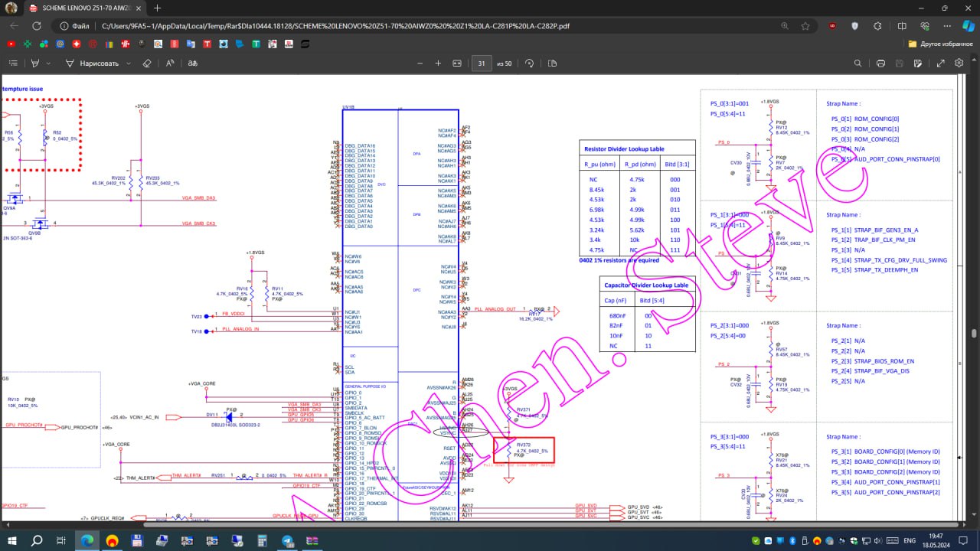The width and height of the screenshot is (980, 551).
Task: Open the browser Extensions menu
Action: (x=877, y=25)
